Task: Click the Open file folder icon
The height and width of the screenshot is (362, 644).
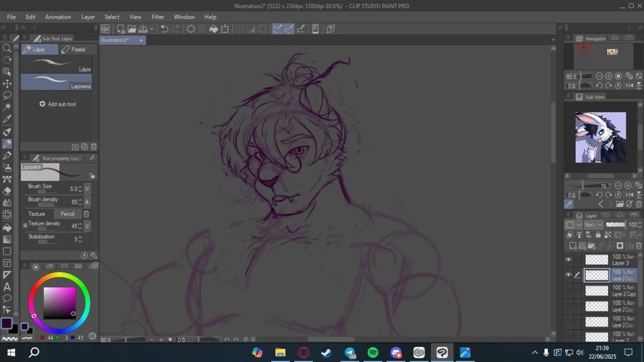Action: (132, 29)
